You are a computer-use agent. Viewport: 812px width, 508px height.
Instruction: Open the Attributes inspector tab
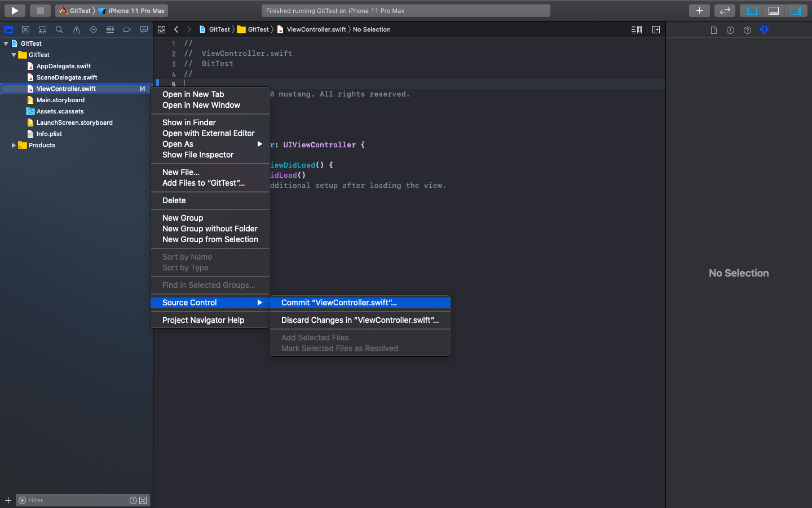(x=764, y=30)
